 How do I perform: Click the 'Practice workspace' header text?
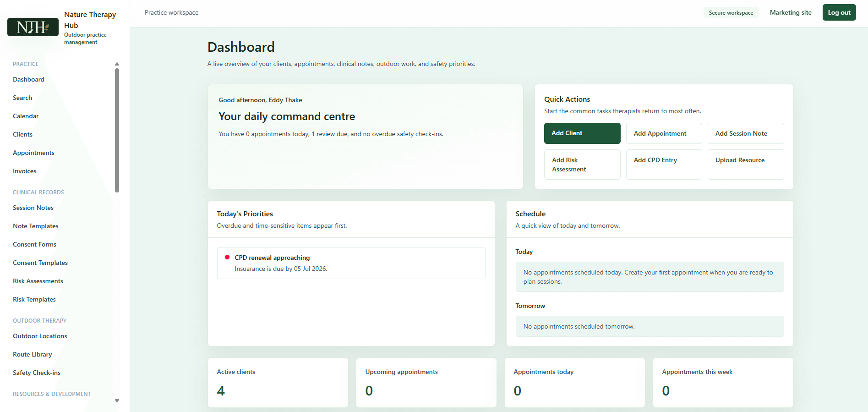pyautogui.click(x=171, y=12)
